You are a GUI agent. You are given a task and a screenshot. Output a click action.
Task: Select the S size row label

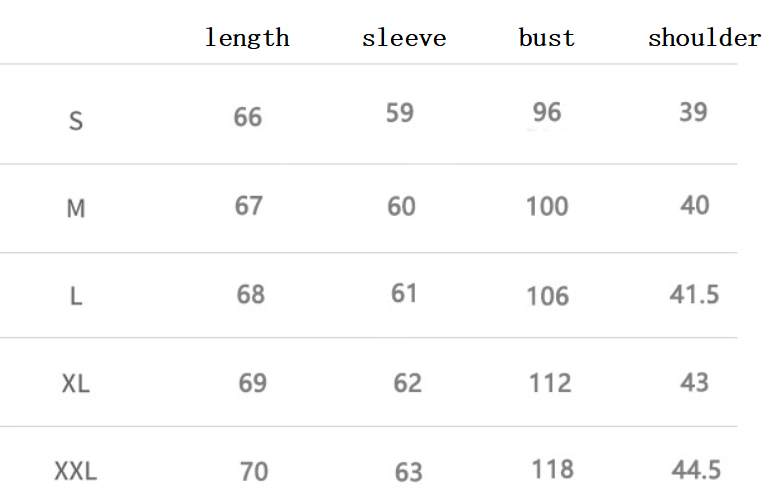click(x=76, y=122)
